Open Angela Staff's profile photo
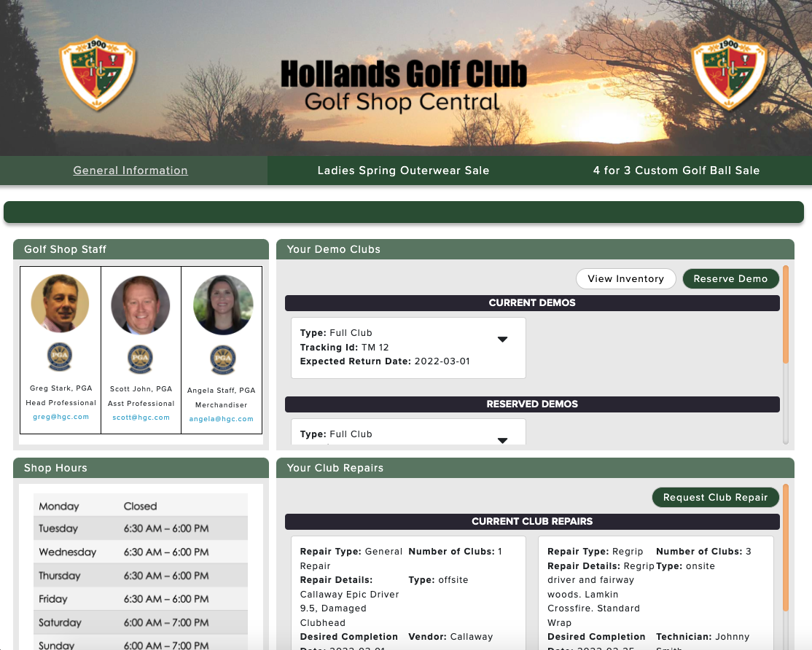 [223, 305]
